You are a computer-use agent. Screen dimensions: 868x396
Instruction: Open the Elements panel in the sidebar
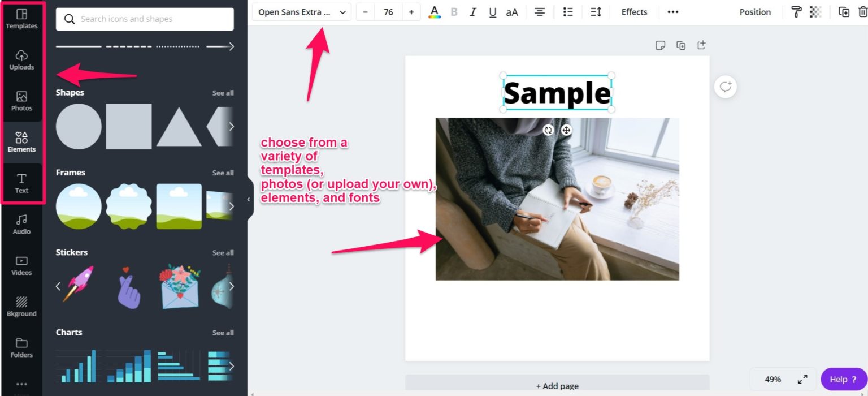pos(21,141)
